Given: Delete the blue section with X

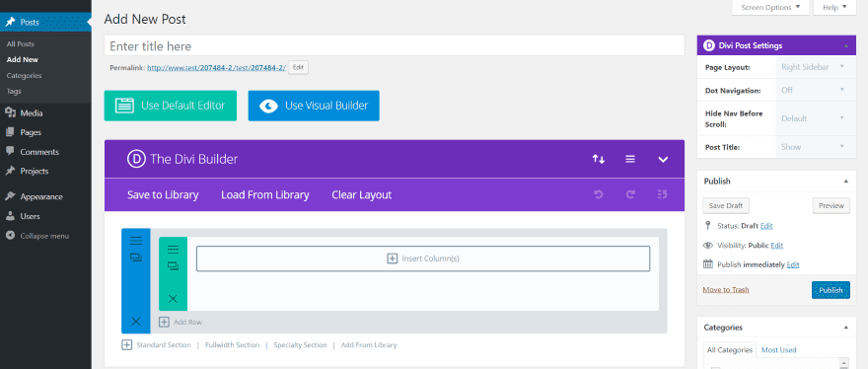Looking at the screenshot, I should click(x=136, y=322).
